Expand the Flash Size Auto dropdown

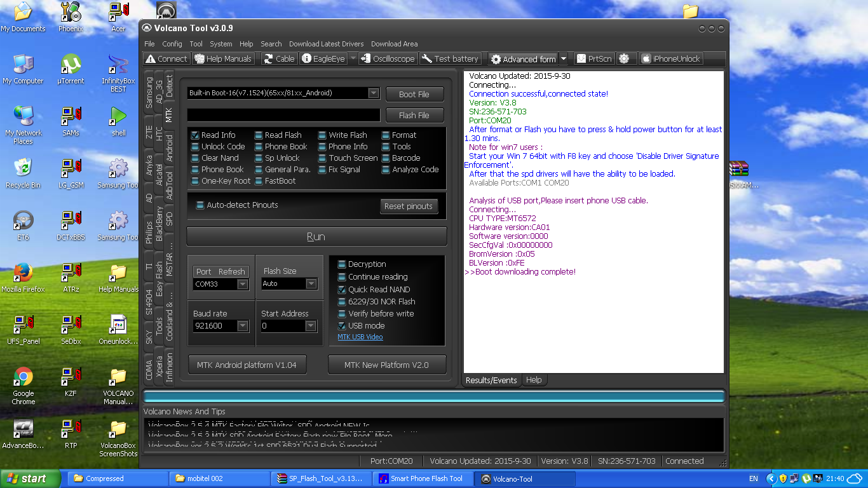click(x=311, y=284)
